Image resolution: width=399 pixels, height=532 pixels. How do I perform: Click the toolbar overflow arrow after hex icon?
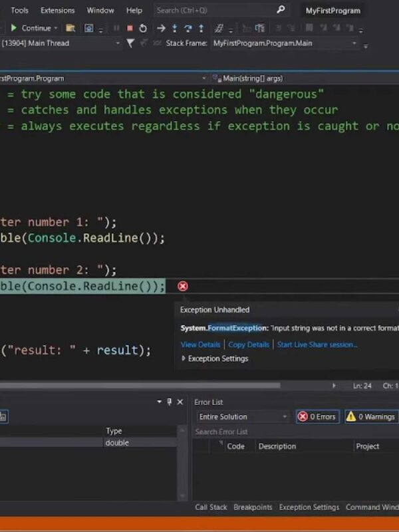[x=231, y=31]
